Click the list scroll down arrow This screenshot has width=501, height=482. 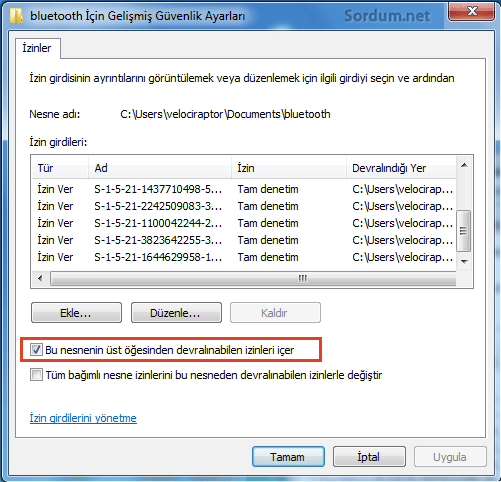click(464, 262)
